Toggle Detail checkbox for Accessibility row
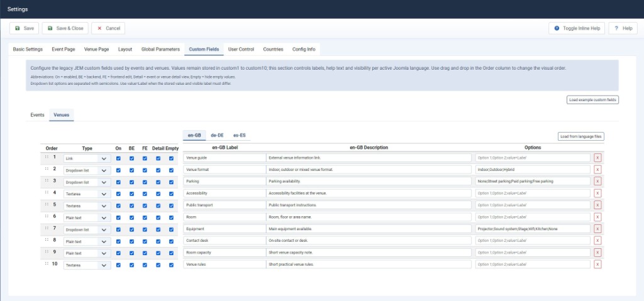 (158, 194)
